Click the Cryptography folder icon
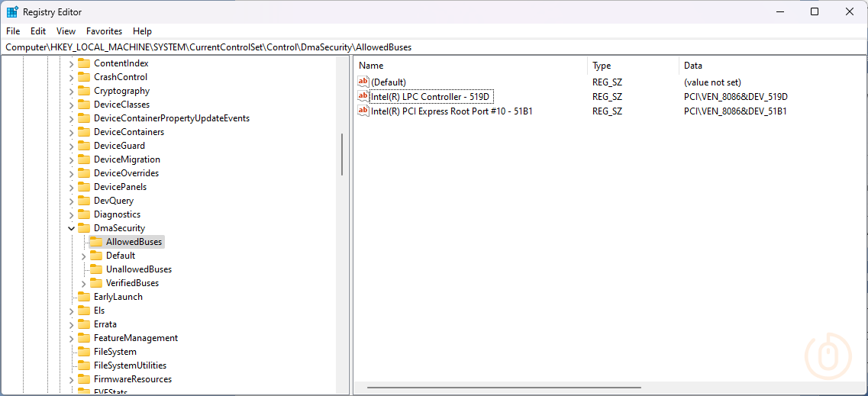This screenshot has width=868, height=396. point(84,91)
